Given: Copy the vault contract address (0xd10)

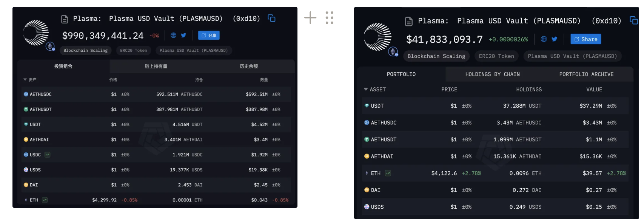Looking at the screenshot, I should click(x=271, y=18).
